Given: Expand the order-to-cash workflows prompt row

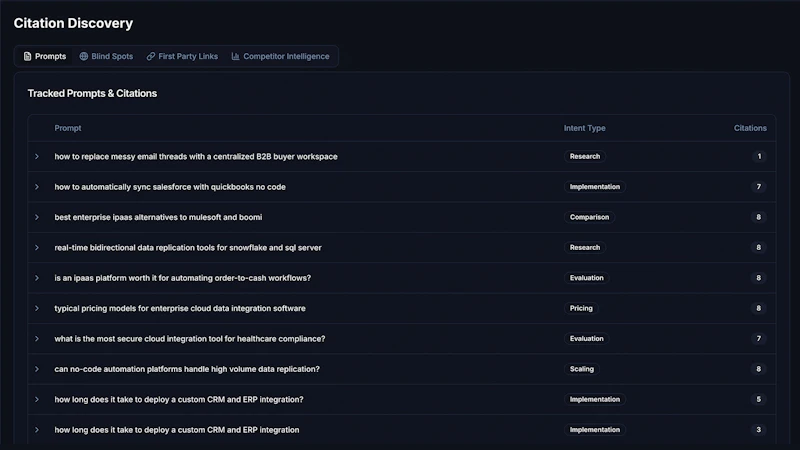Looking at the screenshot, I should (37, 278).
